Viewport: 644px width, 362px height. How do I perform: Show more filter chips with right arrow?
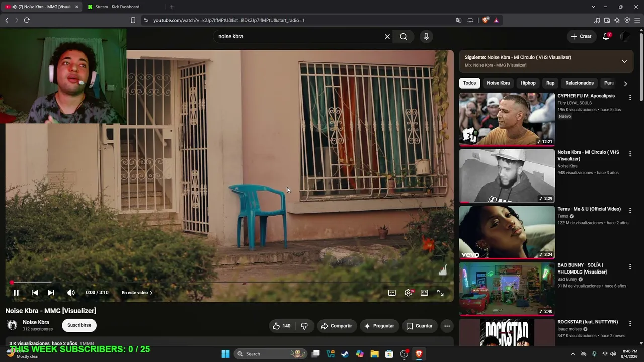[x=625, y=84]
